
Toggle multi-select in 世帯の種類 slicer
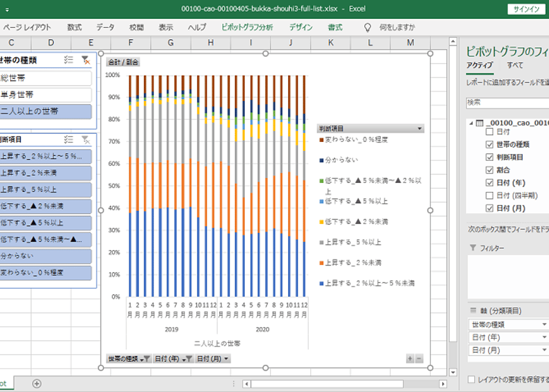[x=69, y=60]
